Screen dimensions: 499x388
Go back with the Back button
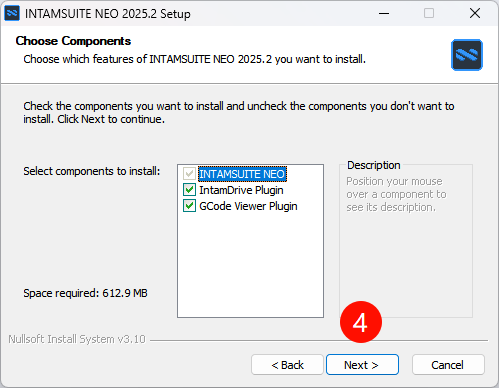287,365
